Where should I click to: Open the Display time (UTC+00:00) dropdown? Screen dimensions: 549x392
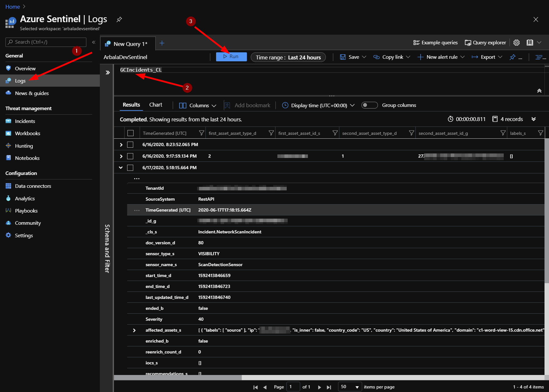click(318, 105)
